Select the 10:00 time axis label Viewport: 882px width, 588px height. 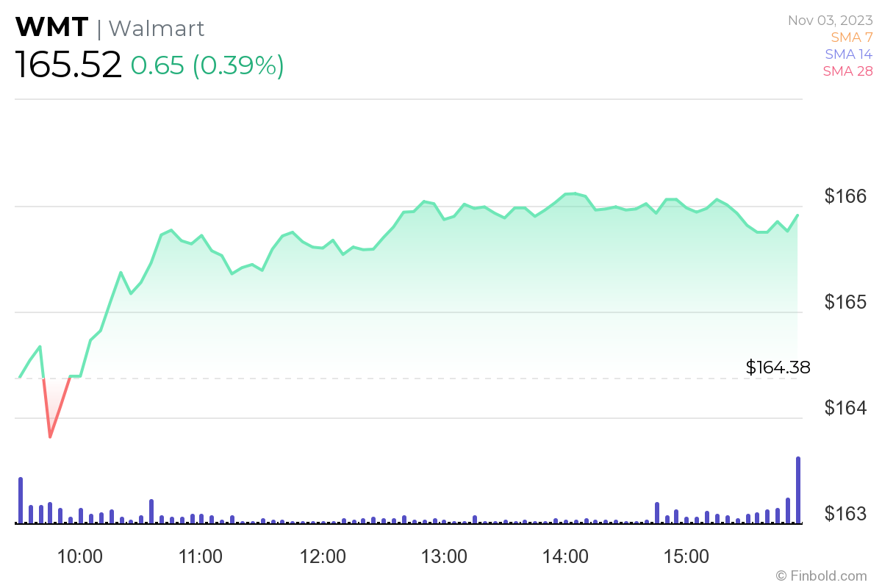click(79, 556)
